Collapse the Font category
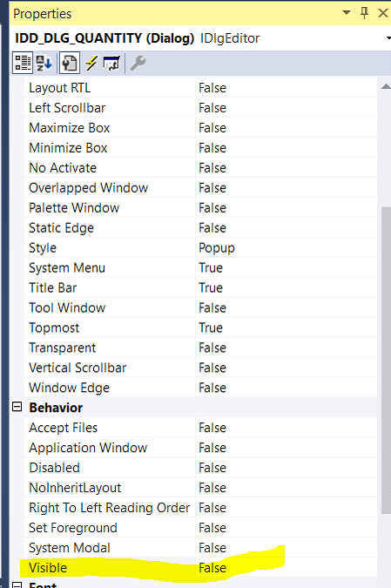 [17, 585]
